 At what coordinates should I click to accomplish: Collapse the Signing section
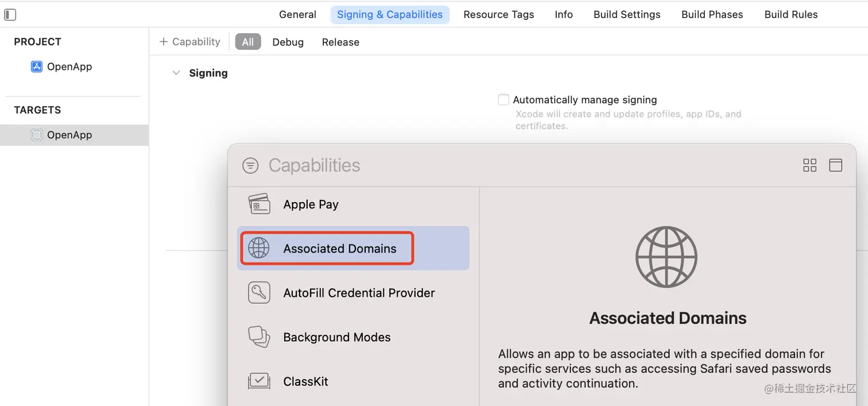(176, 73)
